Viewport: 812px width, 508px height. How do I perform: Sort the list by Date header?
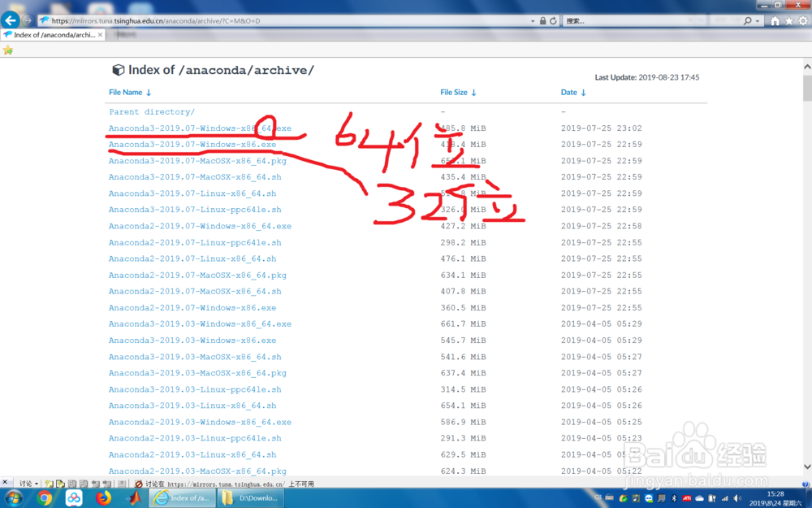point(573,93)
